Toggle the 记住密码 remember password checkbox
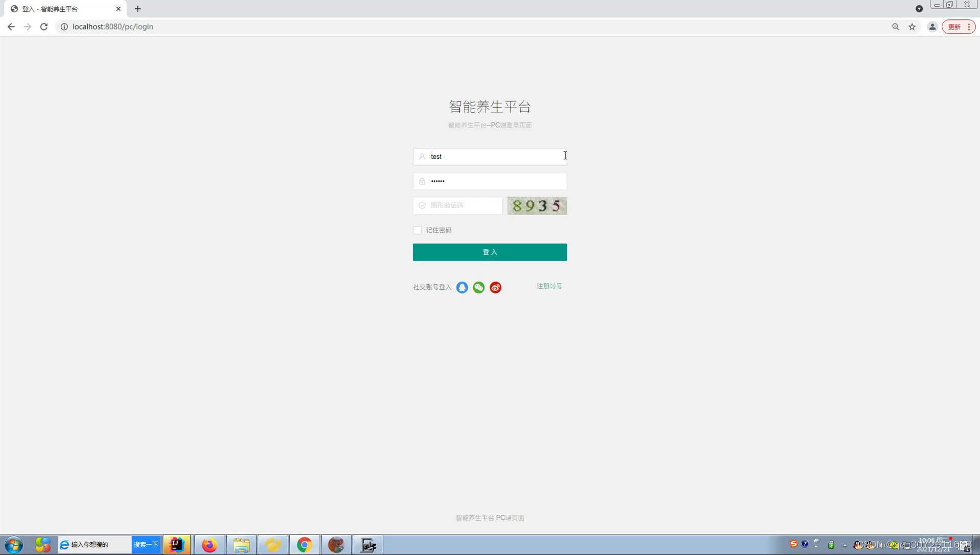Image resolution: width=980 pixels, height=555 pixels. tap(418, 230)
